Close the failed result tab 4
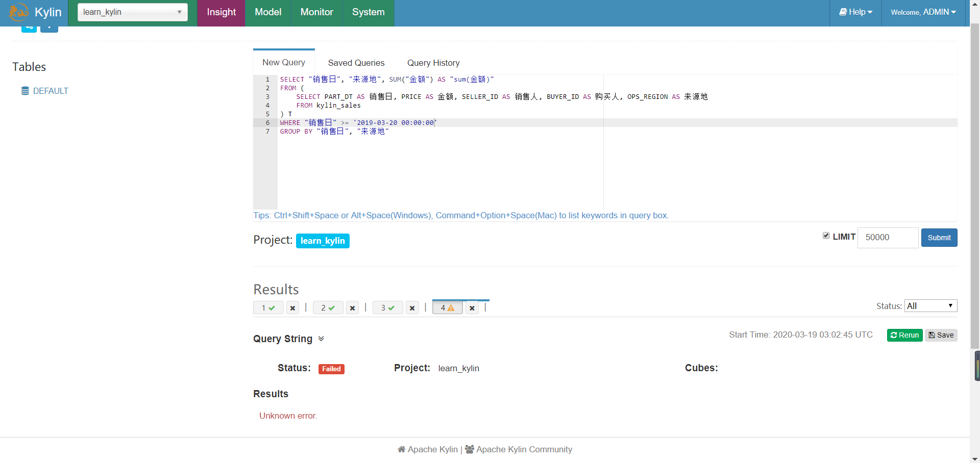980x463 pixels. [x=472, y=308]
